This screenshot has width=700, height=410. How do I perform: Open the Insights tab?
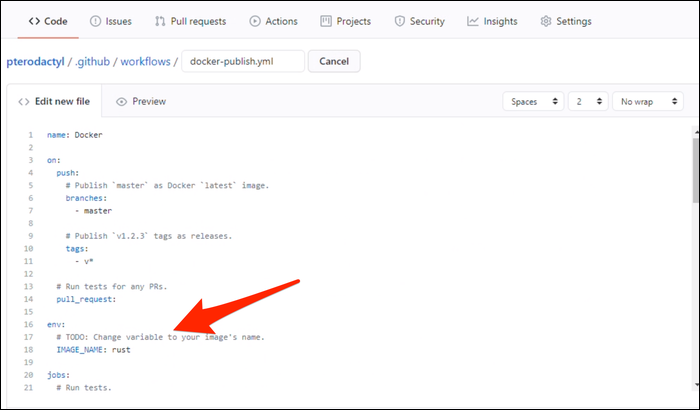tap(492, 21)
